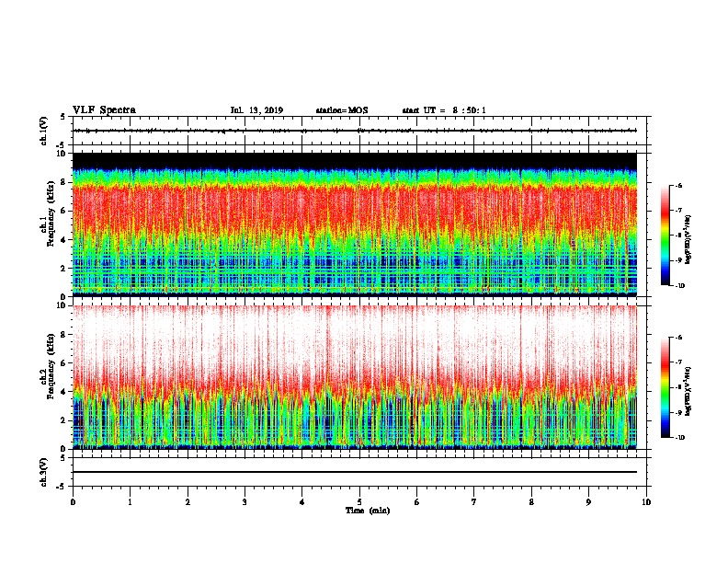Image resolution: width=728 pixels, height=563 pixels.
Task: Click the ch.1 spectrogram red band near 6 kHz
Action: pyautogui.click(x=355, y=211)
